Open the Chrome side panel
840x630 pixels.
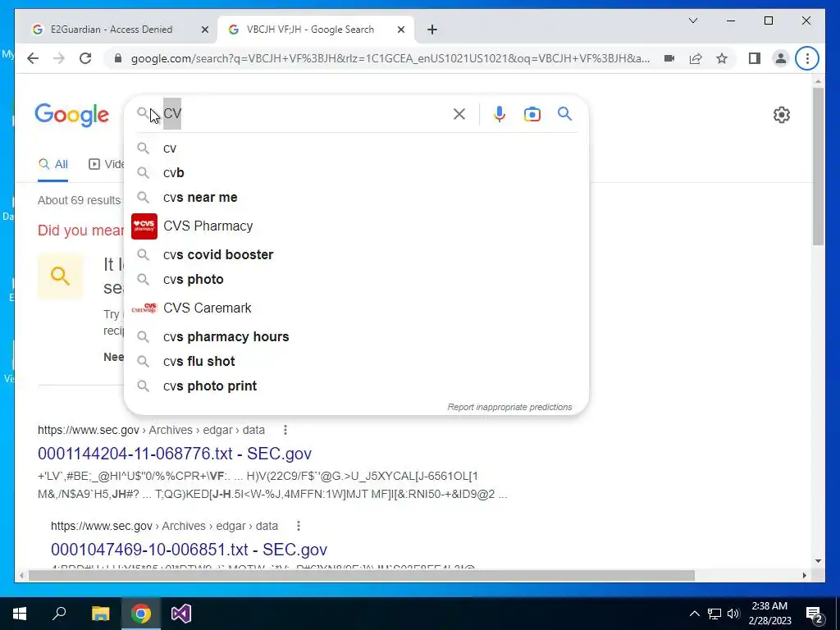(755, 58)
